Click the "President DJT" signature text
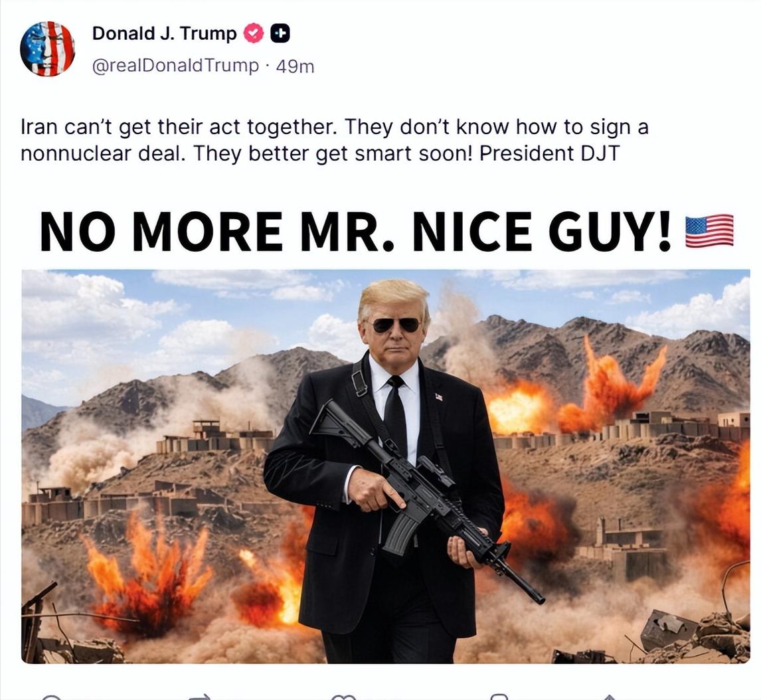 [x=549, y=154]
